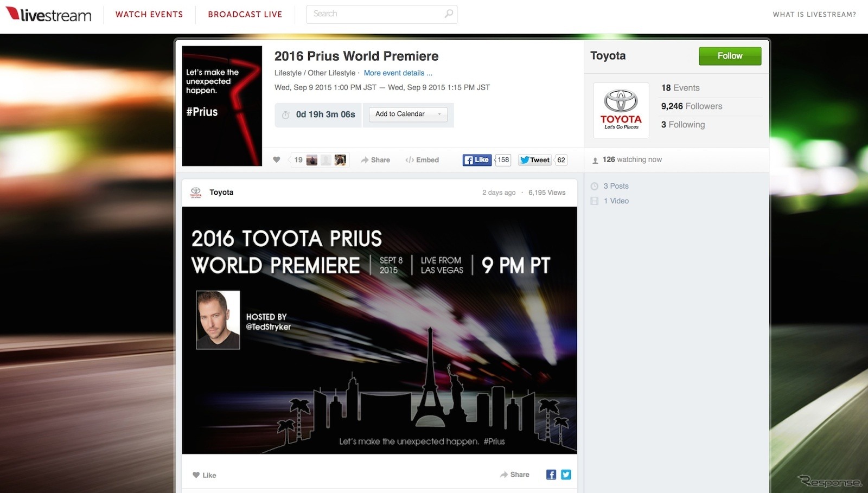Click the Facebook Like button
Viewport: 868px width, 493px height.
(x=477, y=160)
